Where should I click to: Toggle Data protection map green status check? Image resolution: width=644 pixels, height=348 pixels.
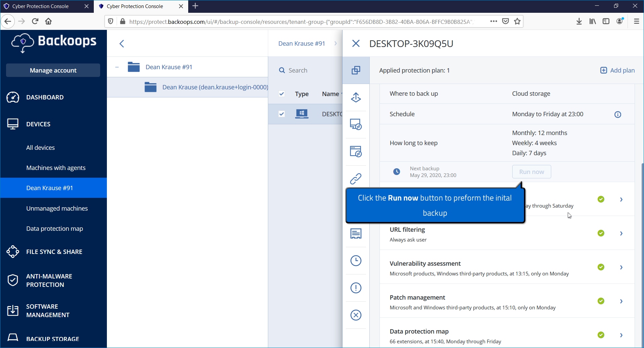(601, 335)
